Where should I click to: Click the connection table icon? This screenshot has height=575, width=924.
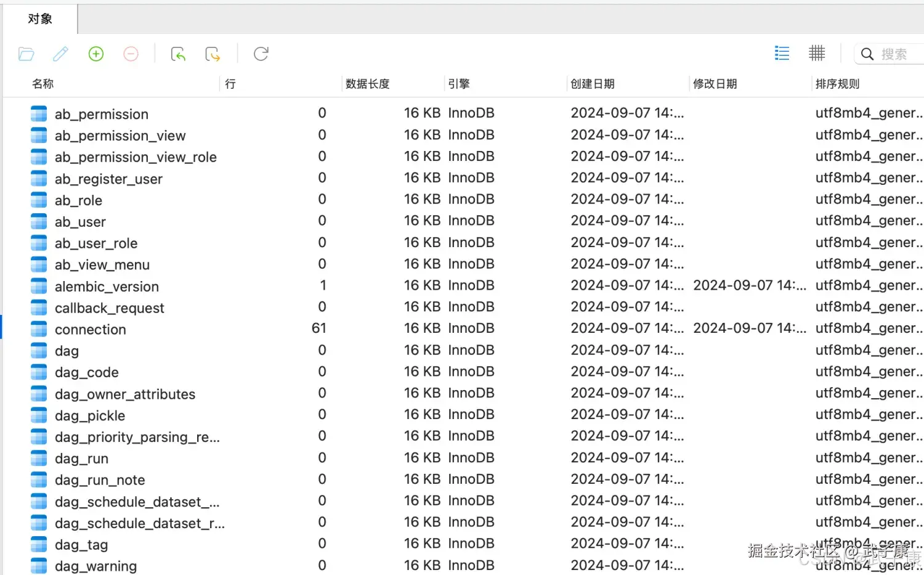39,329
